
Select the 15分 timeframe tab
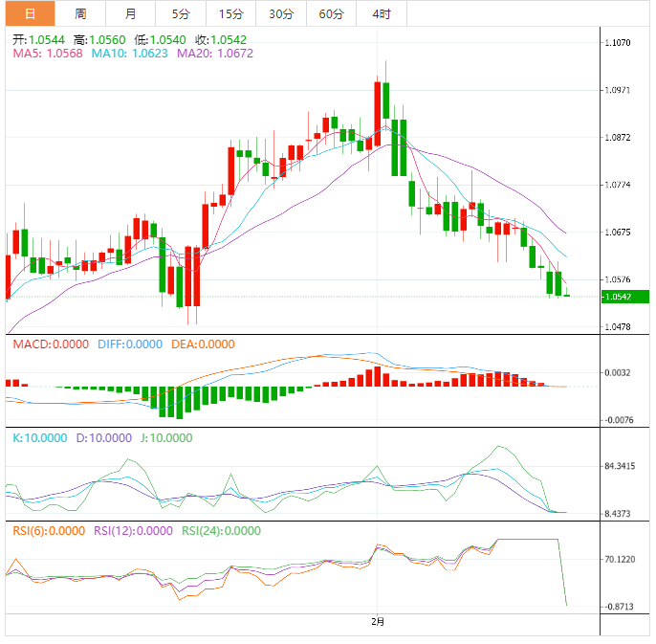coord(230,13)
